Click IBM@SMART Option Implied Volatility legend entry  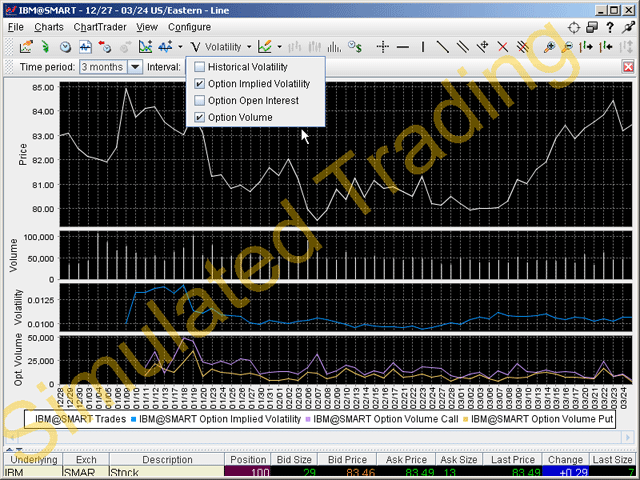(216, 419)
